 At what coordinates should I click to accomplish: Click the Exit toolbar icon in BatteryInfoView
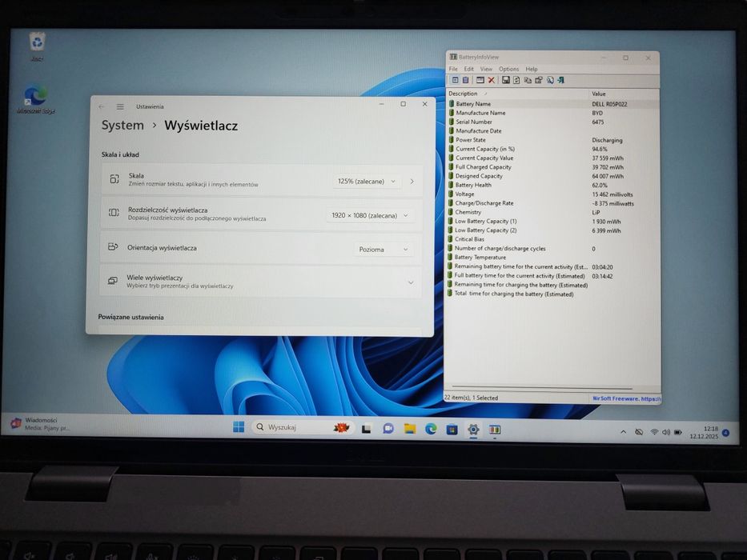[x=560, y=80]
